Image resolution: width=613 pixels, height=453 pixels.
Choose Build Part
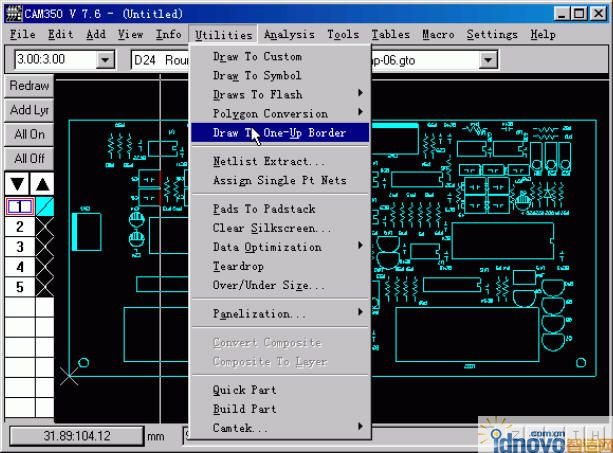pos(280,409)
